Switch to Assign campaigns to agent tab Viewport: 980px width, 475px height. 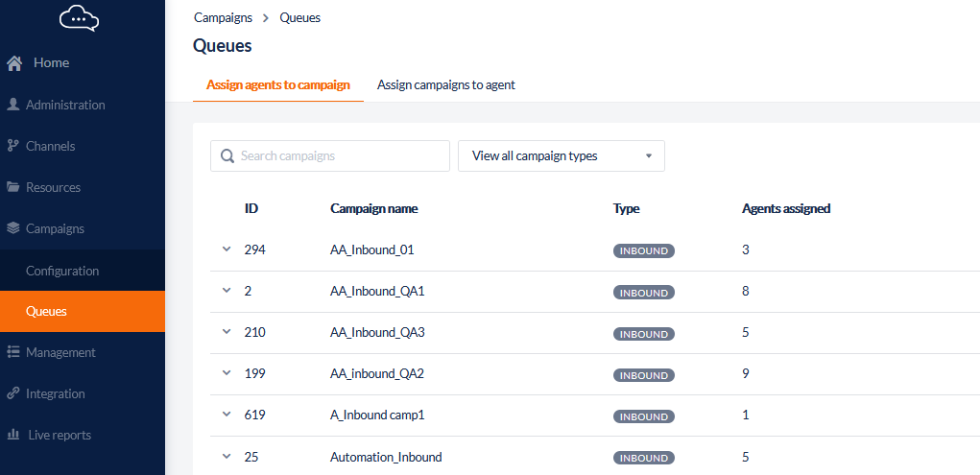(446, 85)
